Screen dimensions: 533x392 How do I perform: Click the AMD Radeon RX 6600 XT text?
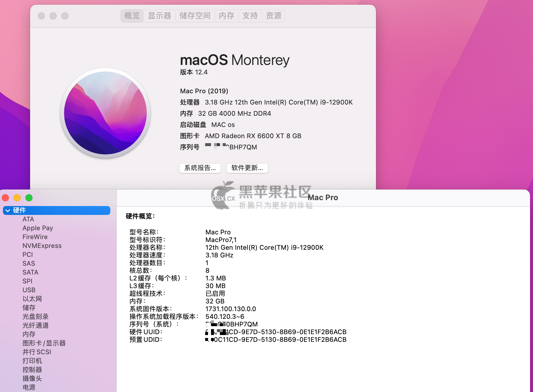click(x=253, y=136)
